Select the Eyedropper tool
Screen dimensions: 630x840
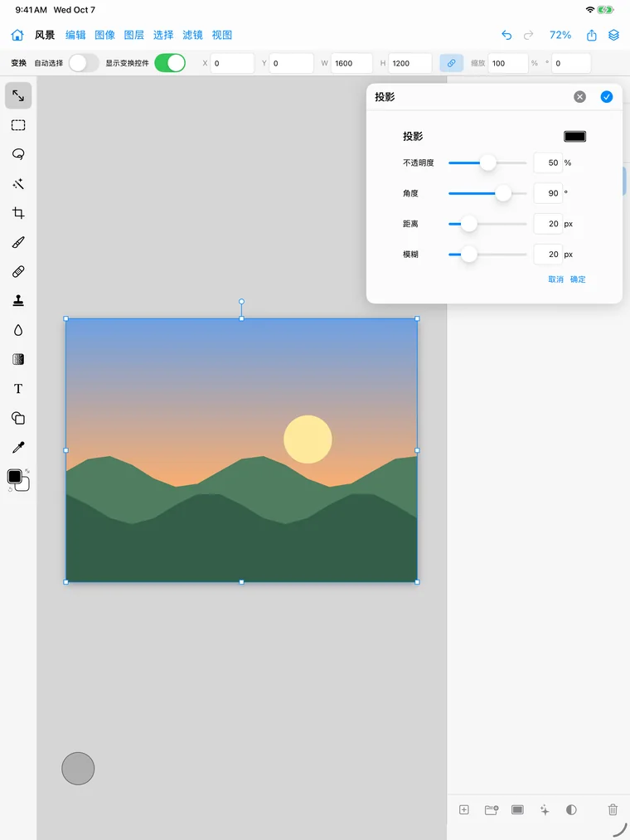click(x=18, y=447)
